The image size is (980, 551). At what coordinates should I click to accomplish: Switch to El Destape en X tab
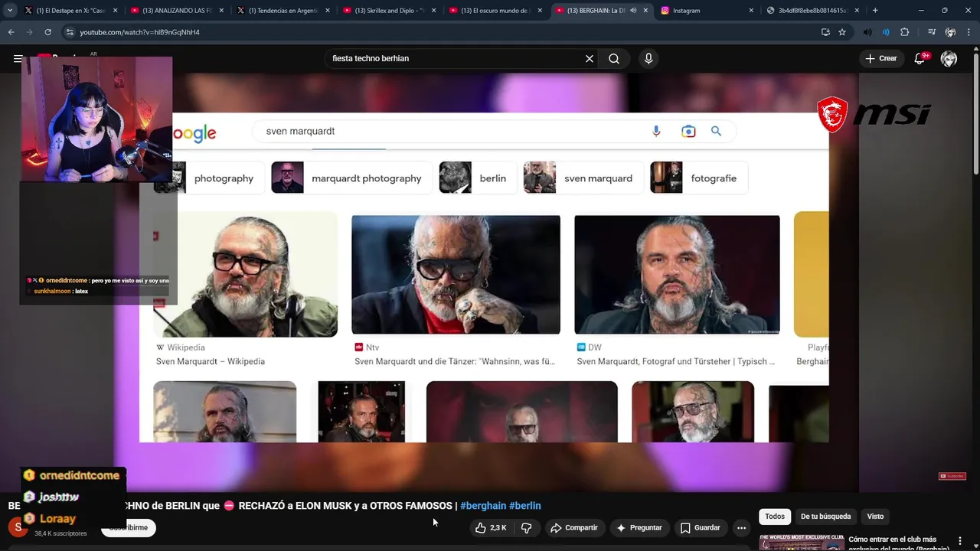click(x=70, y=11)
